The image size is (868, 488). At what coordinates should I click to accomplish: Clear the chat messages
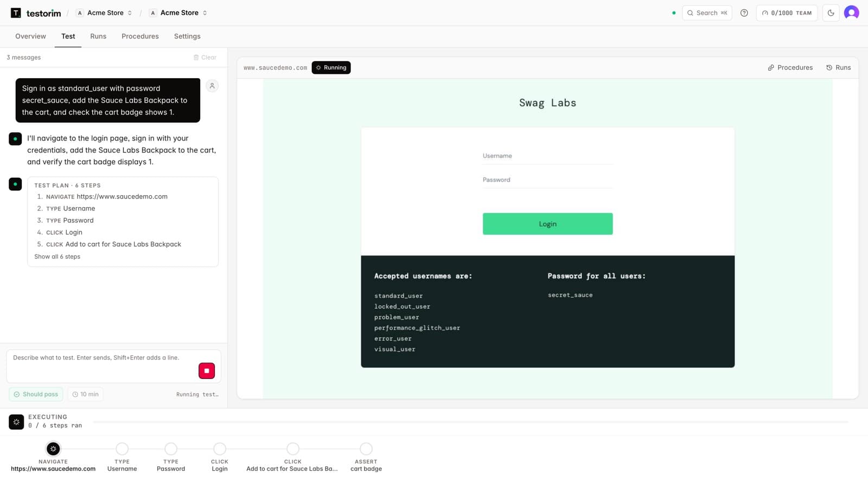coord(205,57)
